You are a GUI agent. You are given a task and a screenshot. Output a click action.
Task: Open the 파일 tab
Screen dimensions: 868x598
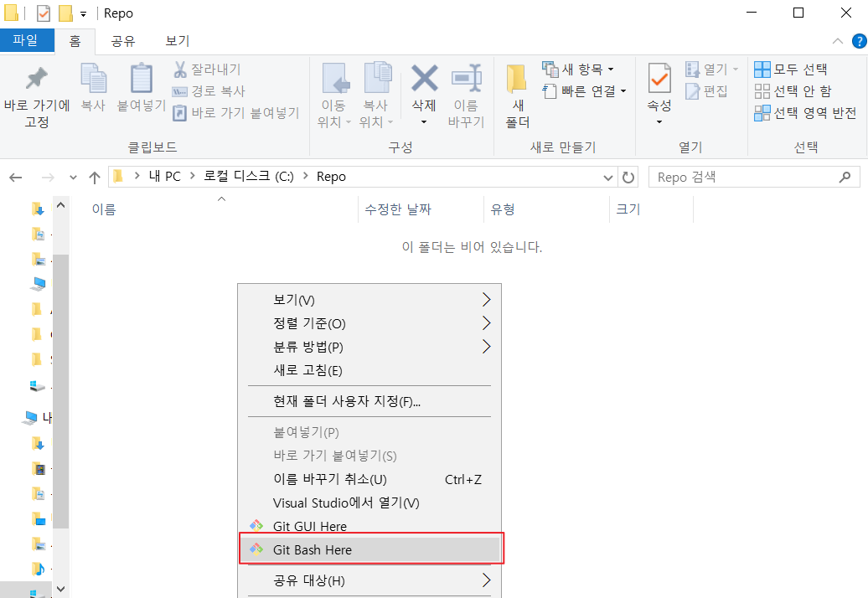tap(25, 40)
